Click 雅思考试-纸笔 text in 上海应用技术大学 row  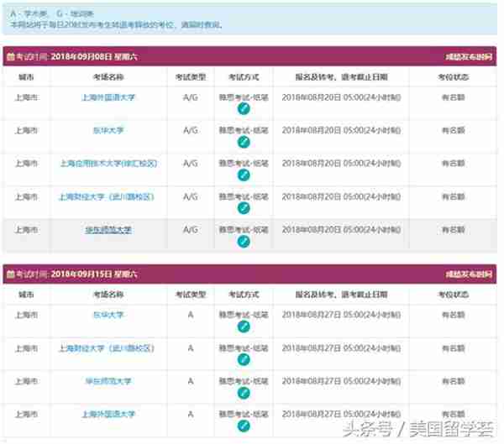(244, 164)
